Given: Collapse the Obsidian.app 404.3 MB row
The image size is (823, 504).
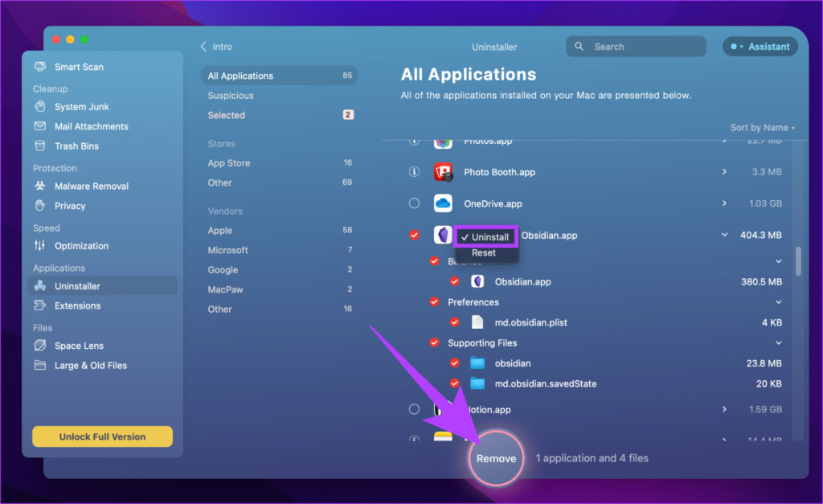Looking at the screenshot, I should click(x=724, y=235).
